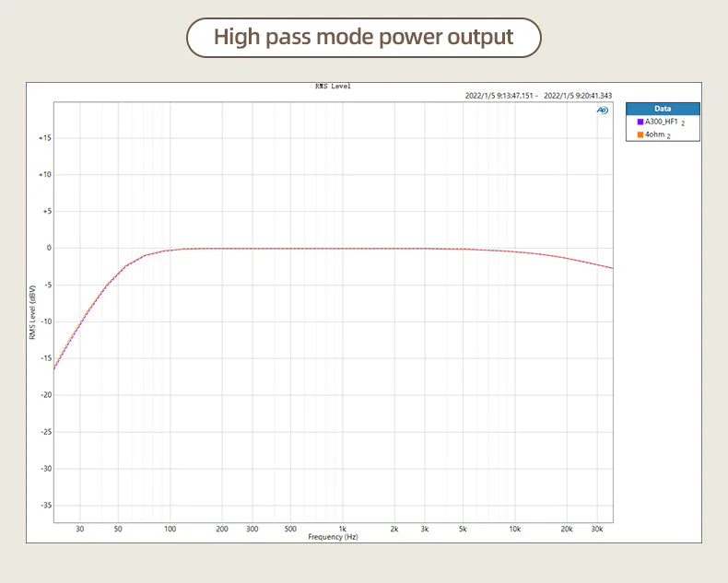Click the Data legend header

pyautogui.click(x=663, y=109)
